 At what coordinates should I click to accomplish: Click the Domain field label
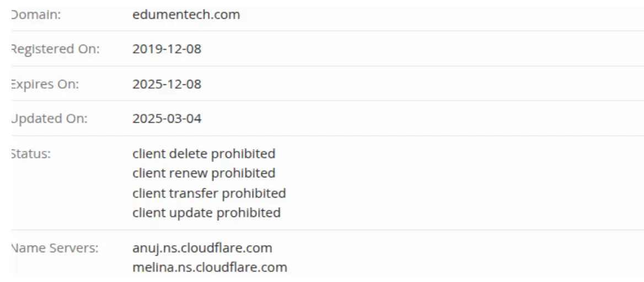36,15
